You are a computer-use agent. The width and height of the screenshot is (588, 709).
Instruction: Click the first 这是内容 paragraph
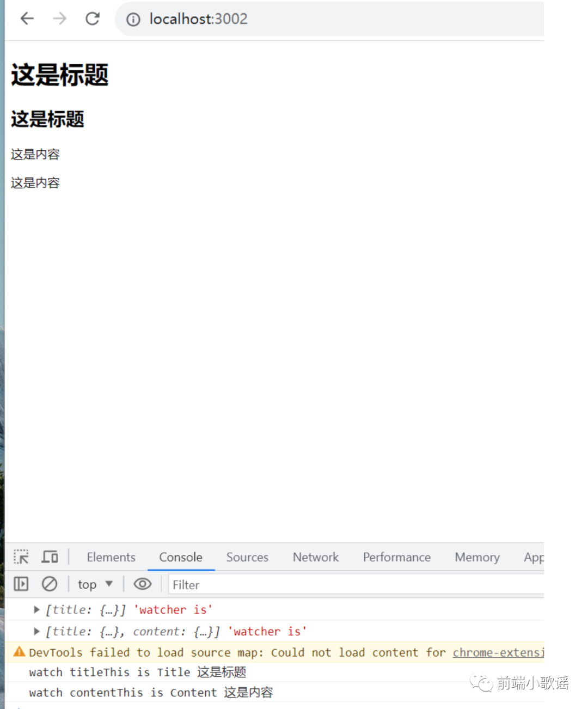point(35,154)
